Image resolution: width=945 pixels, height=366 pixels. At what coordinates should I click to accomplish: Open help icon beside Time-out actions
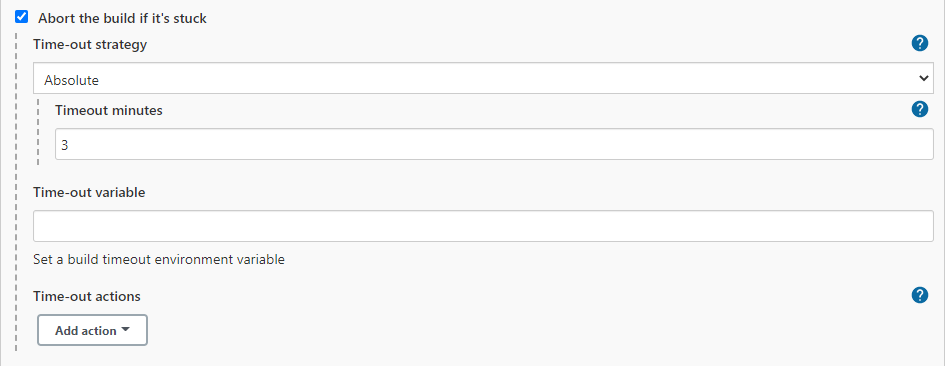coord(920,295)
